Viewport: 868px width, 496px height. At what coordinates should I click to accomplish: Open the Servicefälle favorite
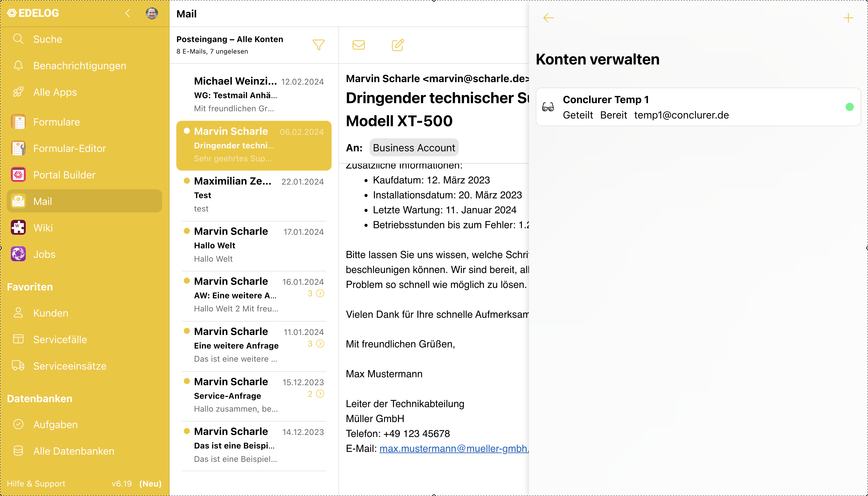pos(84,339)
